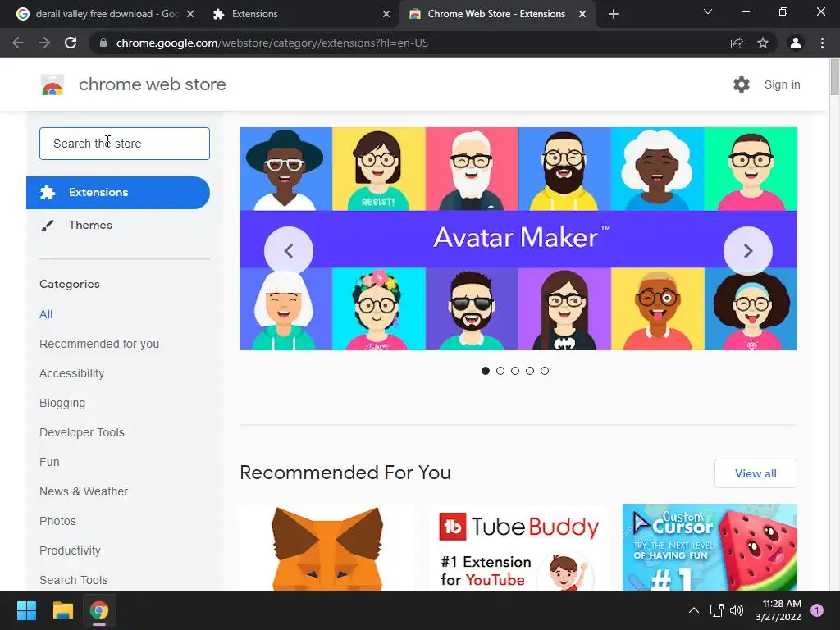Open the Chrome Web Store settings gear

point(742,84)
